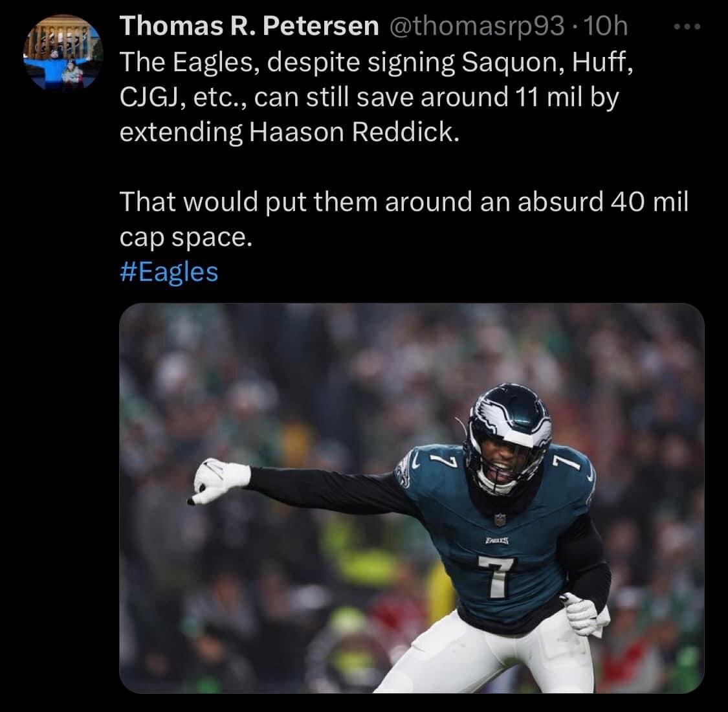Screen dimensions: 728x712
Task: Click the player's helmet in the photo
Action: coord(509,436)
